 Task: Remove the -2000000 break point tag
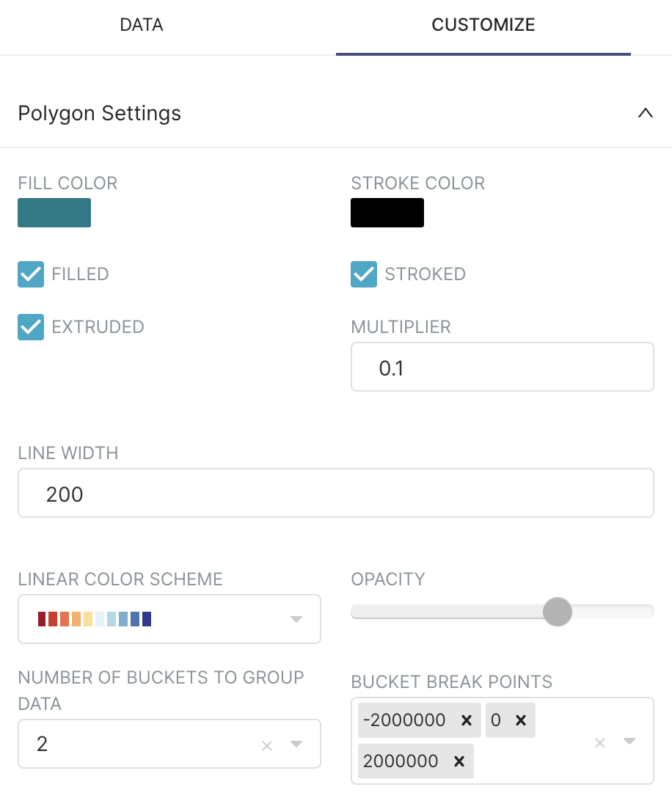[x=466, y=720]
